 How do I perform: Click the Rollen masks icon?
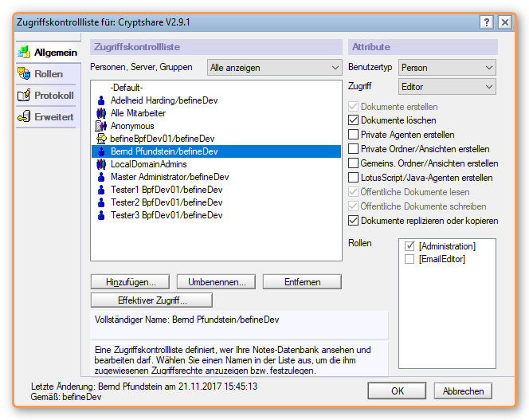pyautogui.click(x=24, y=73)
